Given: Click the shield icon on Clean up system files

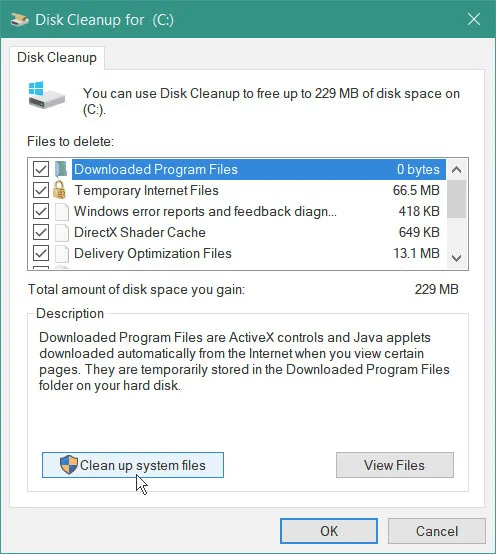Looking at the screenshot, I should (69, 465).
